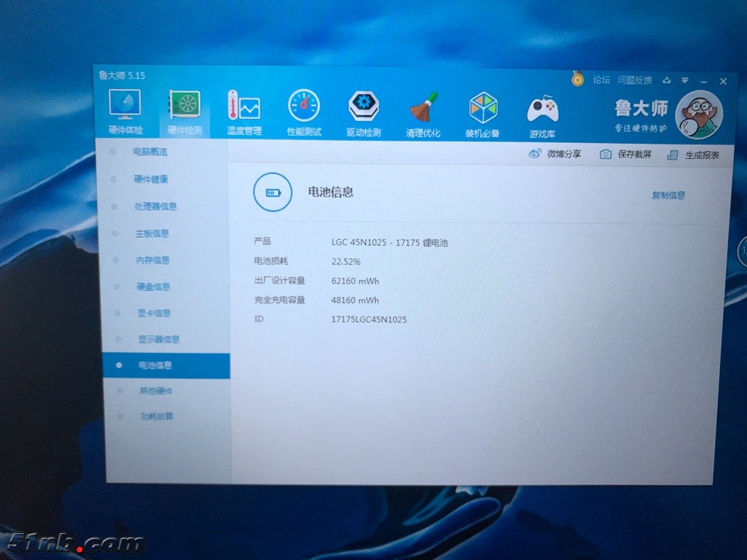
Task: Expand the title bar dropdown menu arrow
Action: point(685,80)
